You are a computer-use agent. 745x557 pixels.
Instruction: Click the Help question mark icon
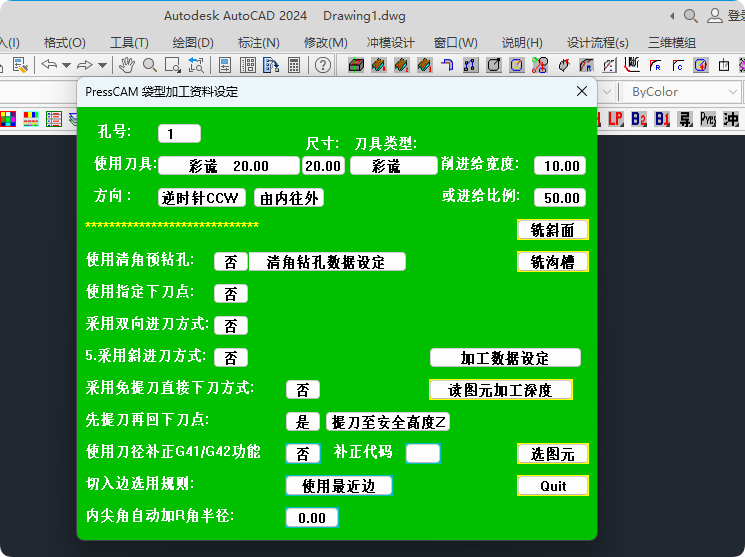coord(323,65)
